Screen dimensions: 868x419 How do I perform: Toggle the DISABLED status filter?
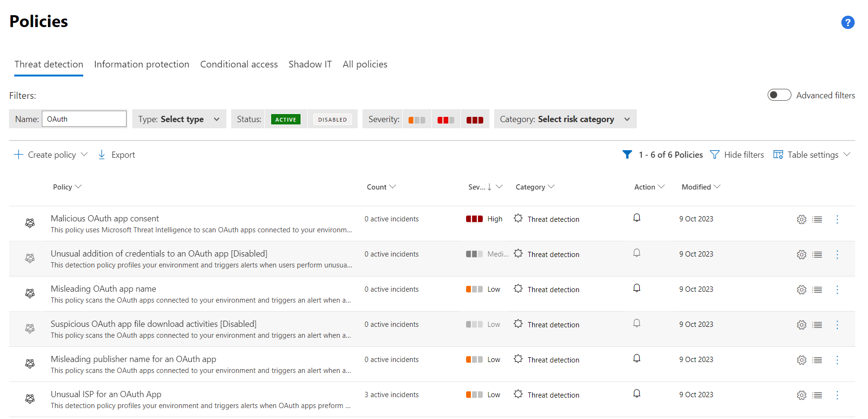pyautogui.click(x=332, y=119)
